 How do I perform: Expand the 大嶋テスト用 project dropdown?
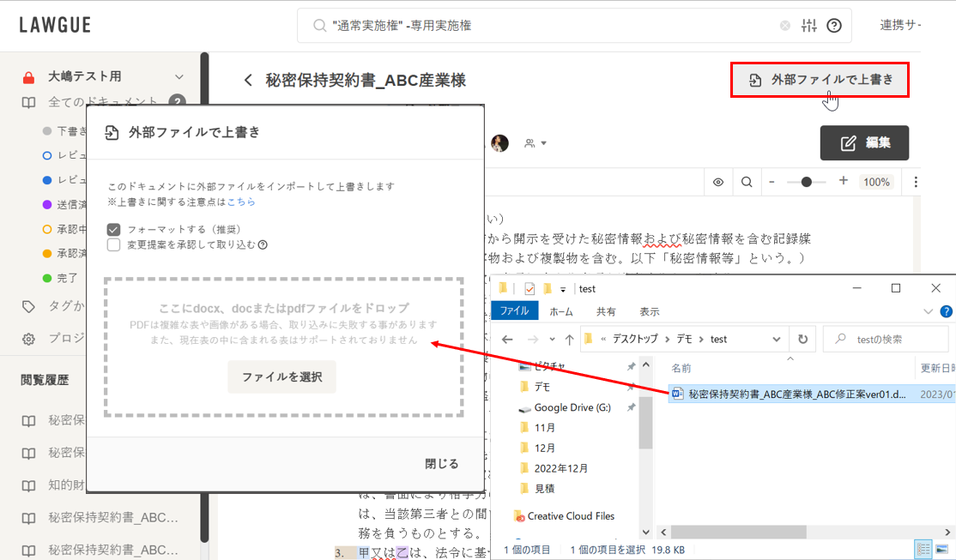[178, 77]
